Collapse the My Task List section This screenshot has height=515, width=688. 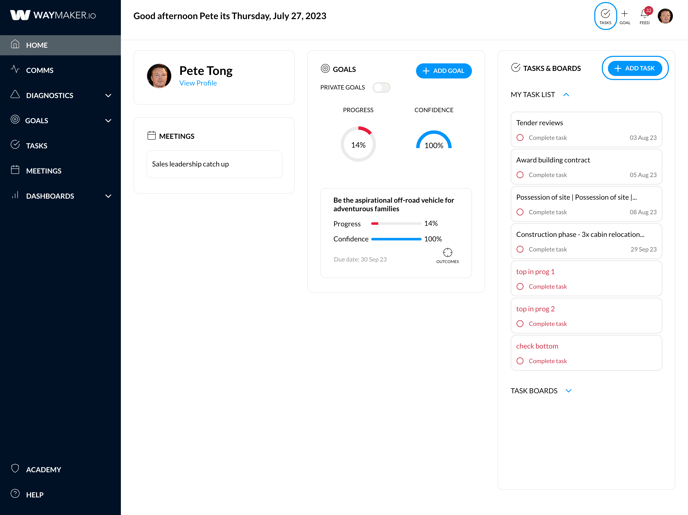[566, 94]
